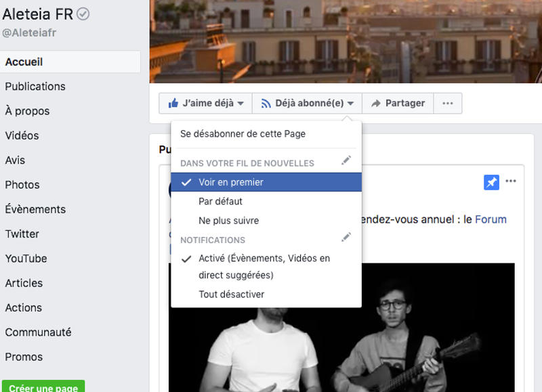Play the video with the guitarist
The width and height of the screenshot is (542, 392).
[341, 328]
